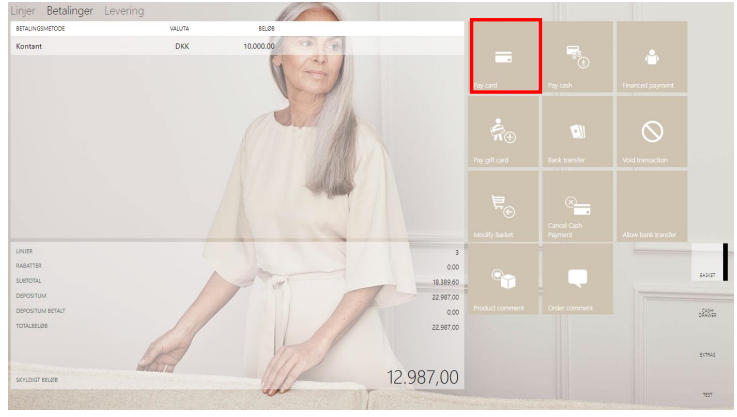Click the Beløb column header
Screen dimensions: 737x417
[x=266, y=29]
